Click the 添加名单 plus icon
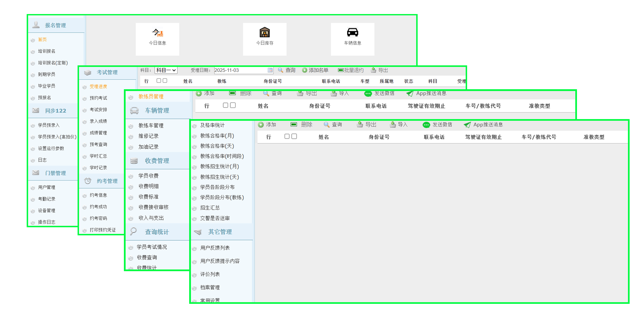This screenshot has height=320, width=644. click(x=305, y=70)
